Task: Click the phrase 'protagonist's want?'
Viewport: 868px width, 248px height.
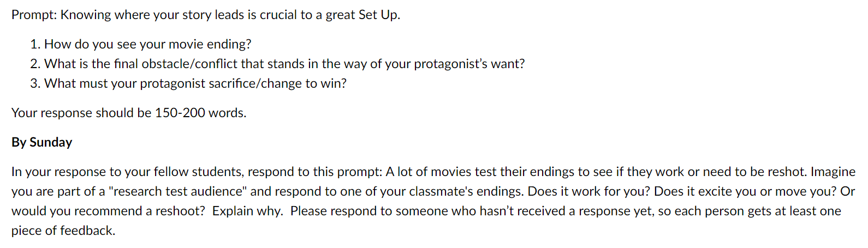Action: tap(469, 64)
